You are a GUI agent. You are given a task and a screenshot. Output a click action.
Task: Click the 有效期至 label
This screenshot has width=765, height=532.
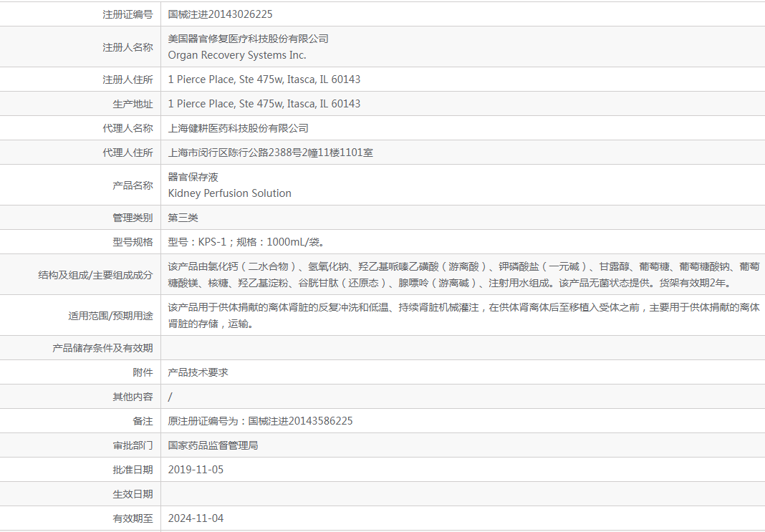click(x=133, y=519)
